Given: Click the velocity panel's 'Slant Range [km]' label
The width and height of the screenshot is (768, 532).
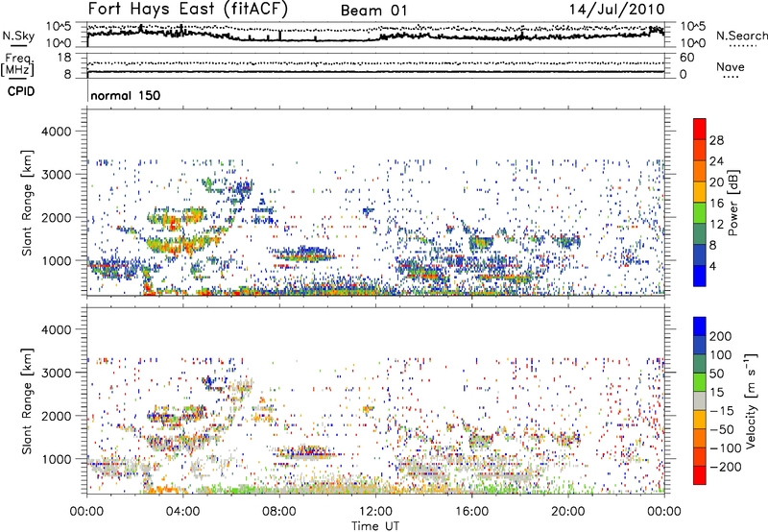Looking at the screenshot, I should [x=27, y=400].
